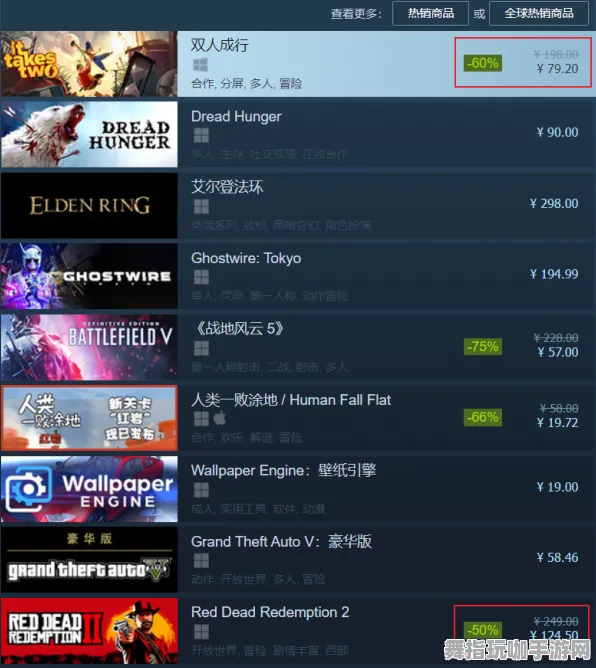Click the Windows icon under 双人成行

tap(200, 65)
